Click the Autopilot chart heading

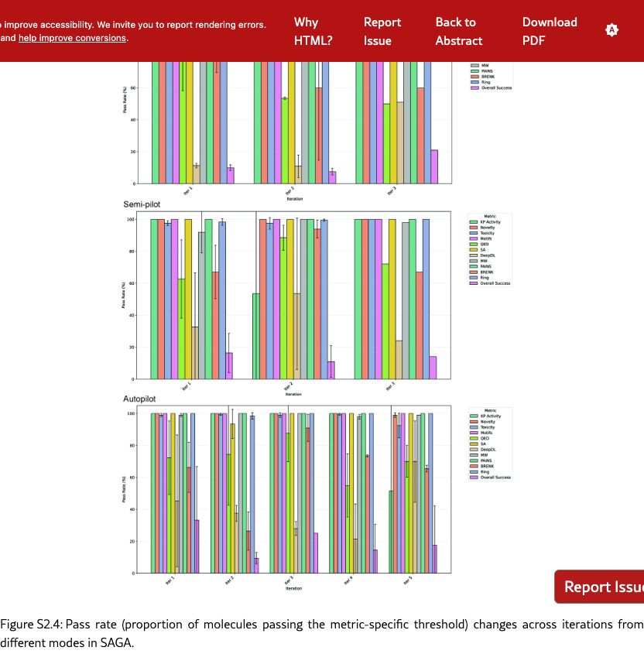coord(139,399)
